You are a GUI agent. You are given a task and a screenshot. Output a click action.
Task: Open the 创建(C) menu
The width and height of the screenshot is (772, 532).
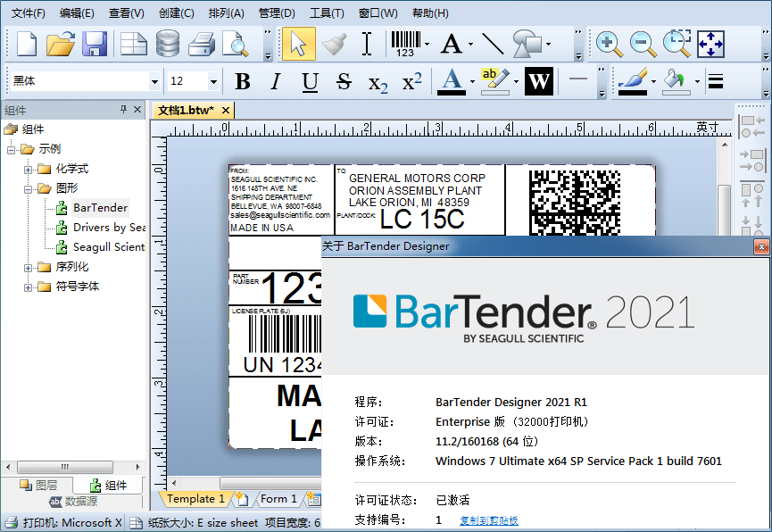click(x=176, y=13)
